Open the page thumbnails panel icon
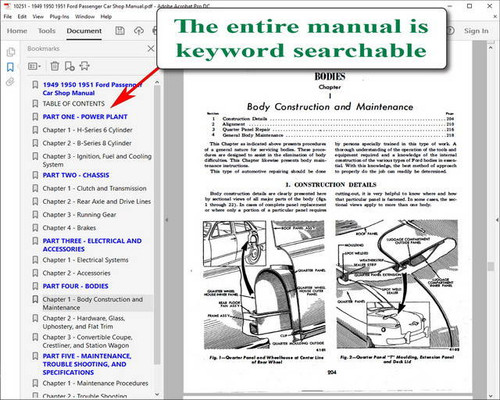The height and width of the screenshot is (400, 500). tap(11, 52)
